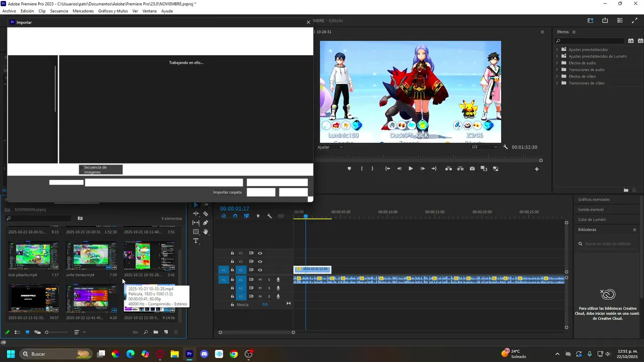
Task: Click the Lift button in Program Monitor
Action: pos(448,169)
